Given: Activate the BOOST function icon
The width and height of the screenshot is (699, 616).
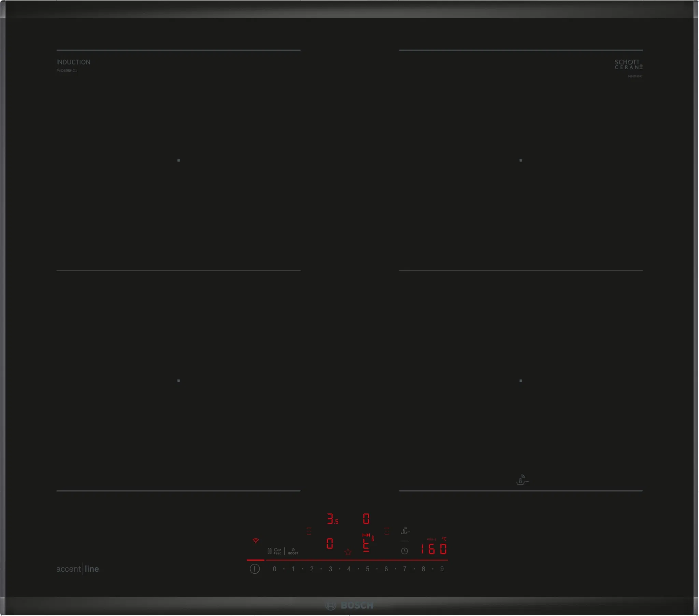Looking at the screenshot, I should pos(293,551).
